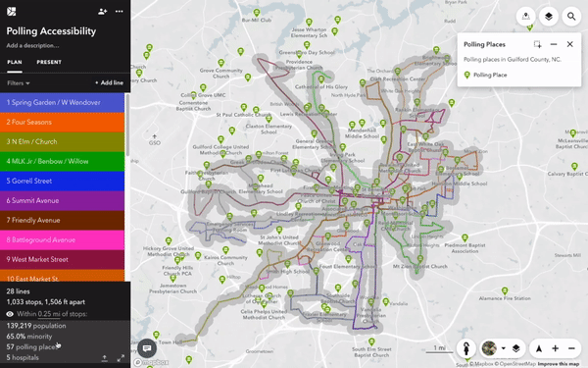Click the Town Hall polling pin
Screen dimensions: 588x368
click(x=157, y=335)
